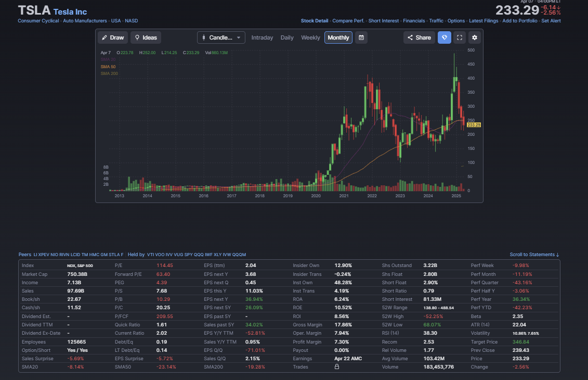The width and height of the screenshot is (588, 380).
Task: Click the 2020 x-axis year label
Action: click(316, 196)
